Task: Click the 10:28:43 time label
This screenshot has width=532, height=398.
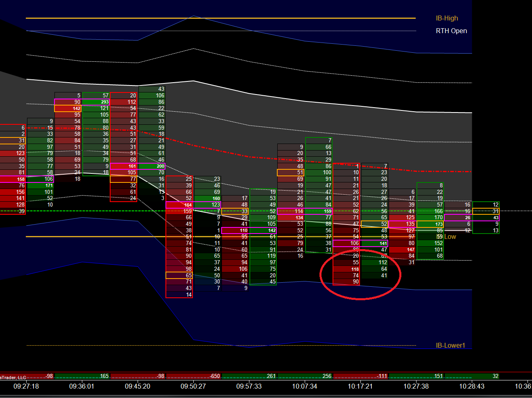Action: click(472, 386)
